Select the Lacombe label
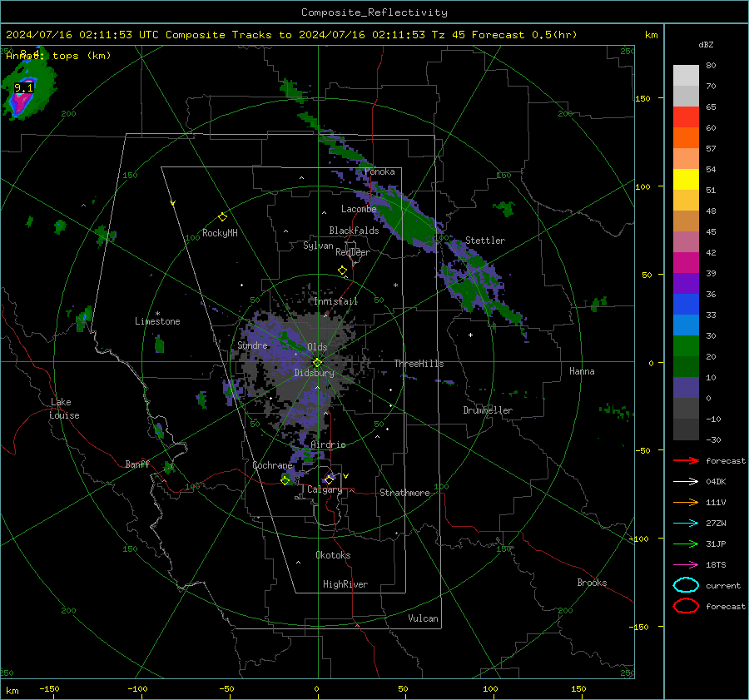This screenshot has height=700, width=749. (x=359, y=209)
